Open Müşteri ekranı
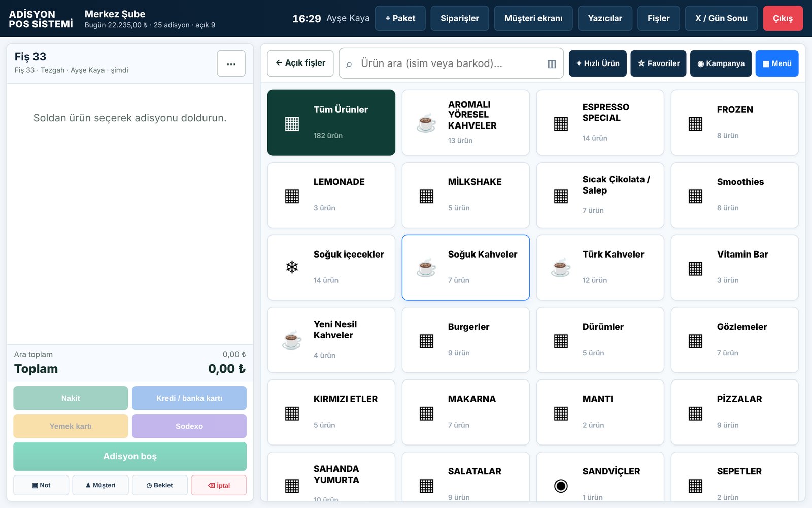Viewport: 812px width, 508px height. [533, 18]
